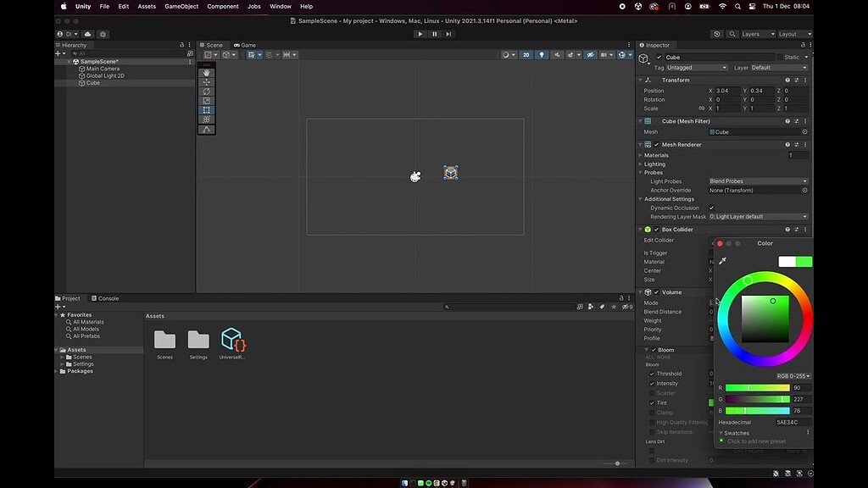Click the Play button
868x488 pixels.
click(x=420, y=34)
